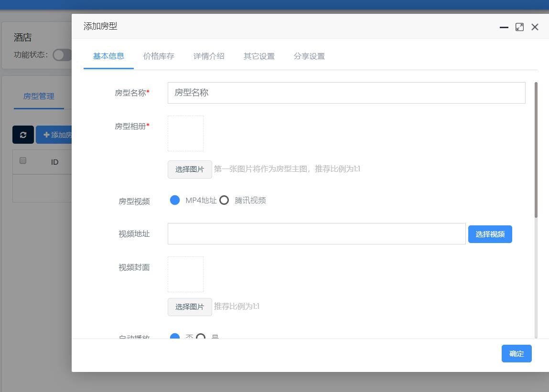The height and width of the screenshot is (392, 549).
Task: Maximize the 添加房型 dialog
Action: pyautogui.click(x=519, y=27)
